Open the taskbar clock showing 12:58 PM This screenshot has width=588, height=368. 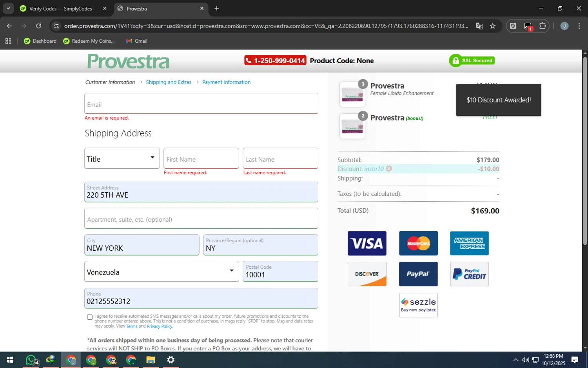pyautogui.click(x=554, y=360)
